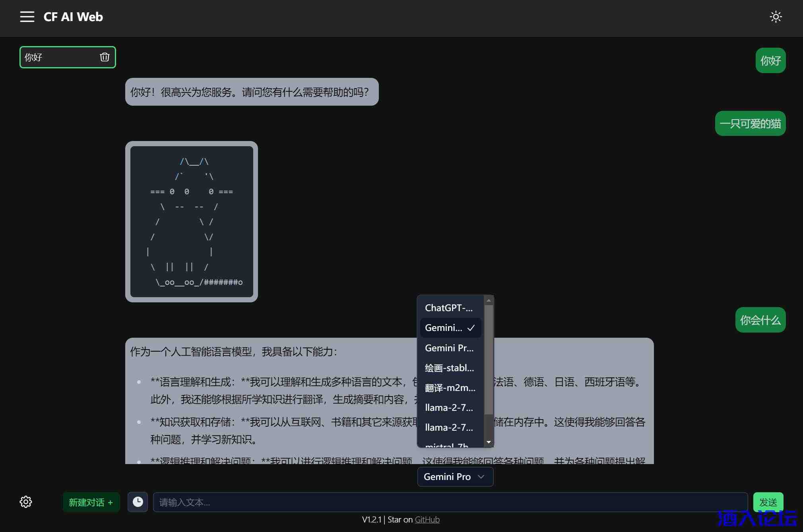
Task: Click 新建对话 new chat button
Action: click(91, 502)
